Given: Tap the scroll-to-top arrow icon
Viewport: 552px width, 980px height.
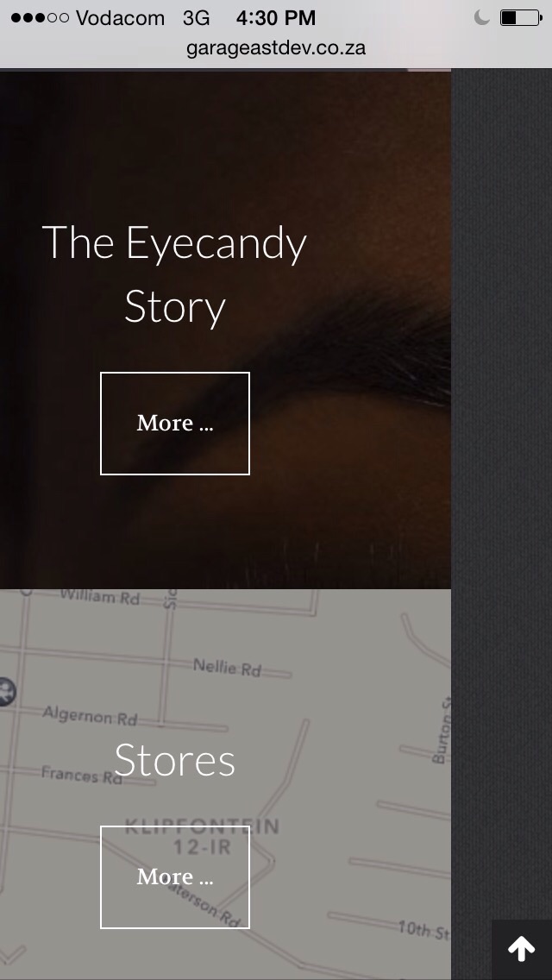Looking at the screenshot, I should click(521, 949).
